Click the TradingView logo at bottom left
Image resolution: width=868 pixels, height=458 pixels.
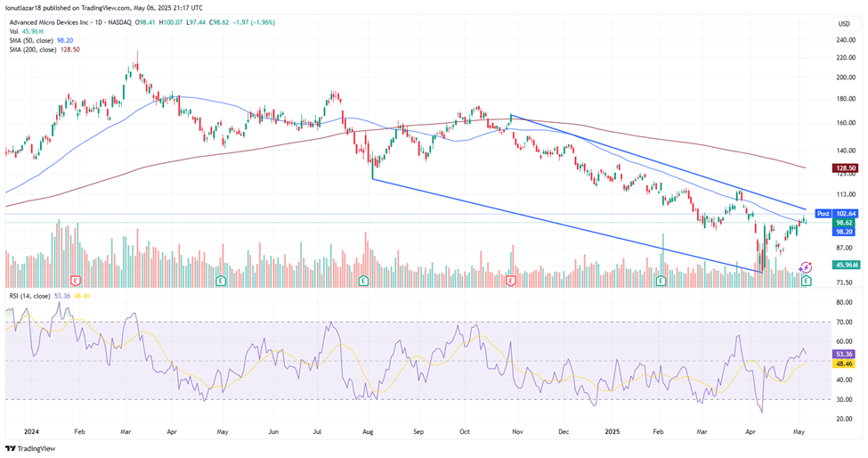click(31, 447)
